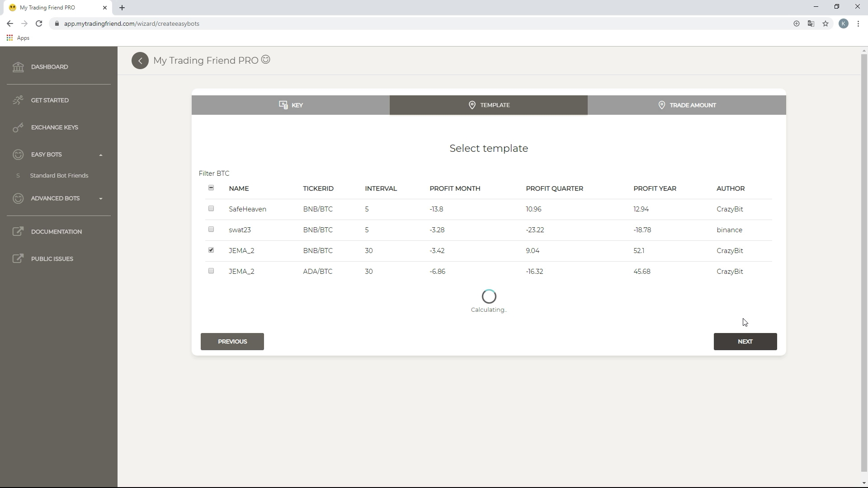Screen dimensions: 868x488
Task: Click the back arrow next to My Trading Friend PRO
Action: tap(140, 60)
